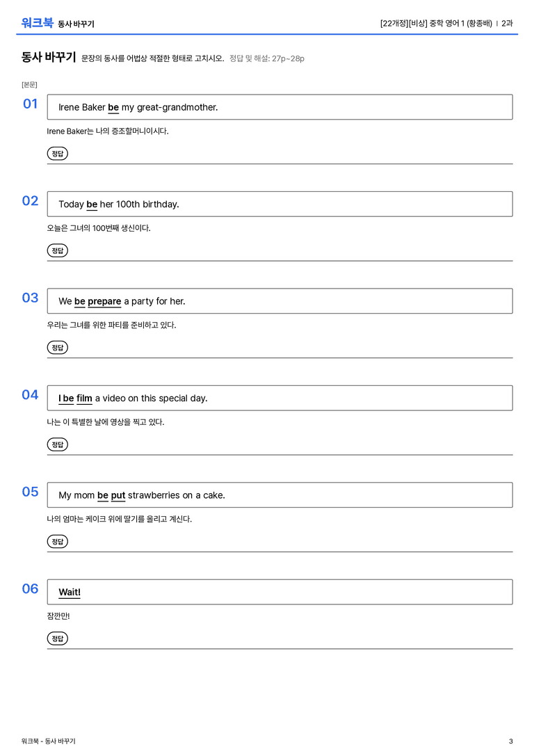Screen dimensions: 534x756
Task: Click the underlined word 'prepare' in question 03
Action: [x=104, y=301]
